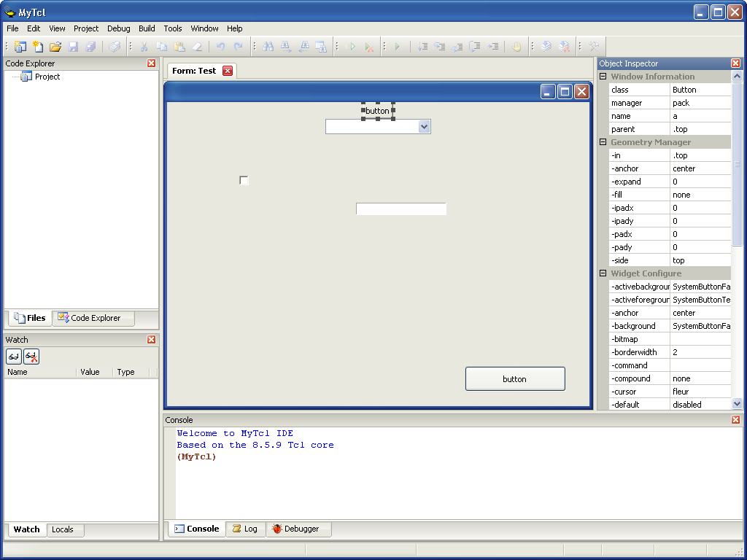Image resolution: width=747 pixels, height=560 pixels.
Task: Switch to the Debugger tab
Action: point(298,529)
